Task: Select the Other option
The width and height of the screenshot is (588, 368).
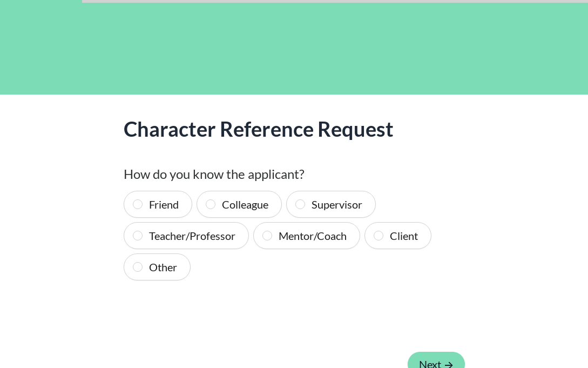Action: click(138, 267)
